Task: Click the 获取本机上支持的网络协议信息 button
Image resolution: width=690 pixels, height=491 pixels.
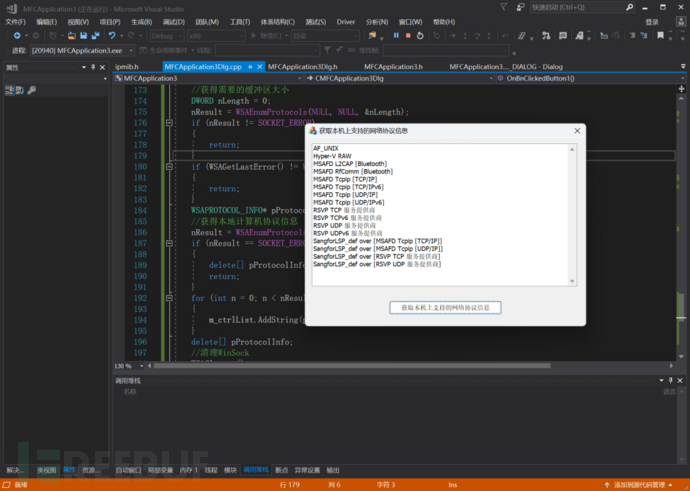Action: pyautogui.click(x=445, y=308)
